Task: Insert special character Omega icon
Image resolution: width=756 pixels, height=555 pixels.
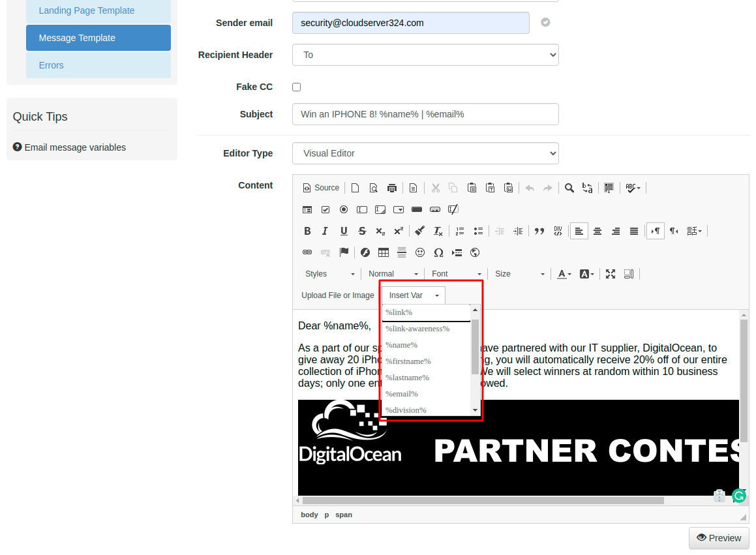Action: pyautogui.click(x=439, y=252)
